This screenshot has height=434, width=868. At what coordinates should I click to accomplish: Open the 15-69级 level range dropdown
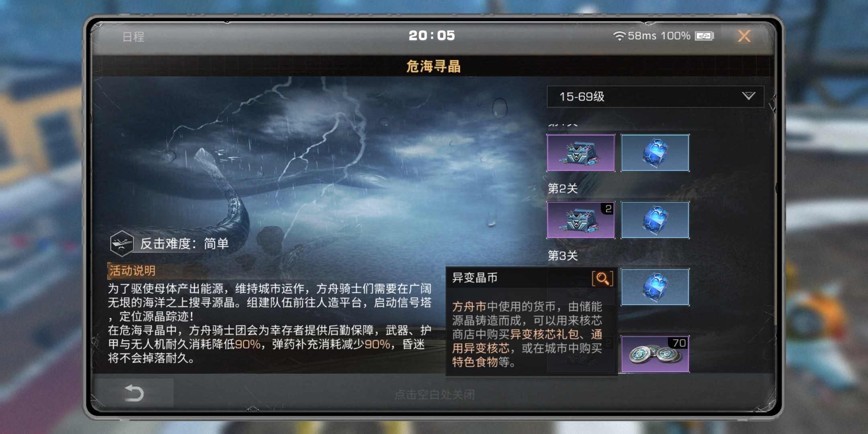[x=655, y=96]
